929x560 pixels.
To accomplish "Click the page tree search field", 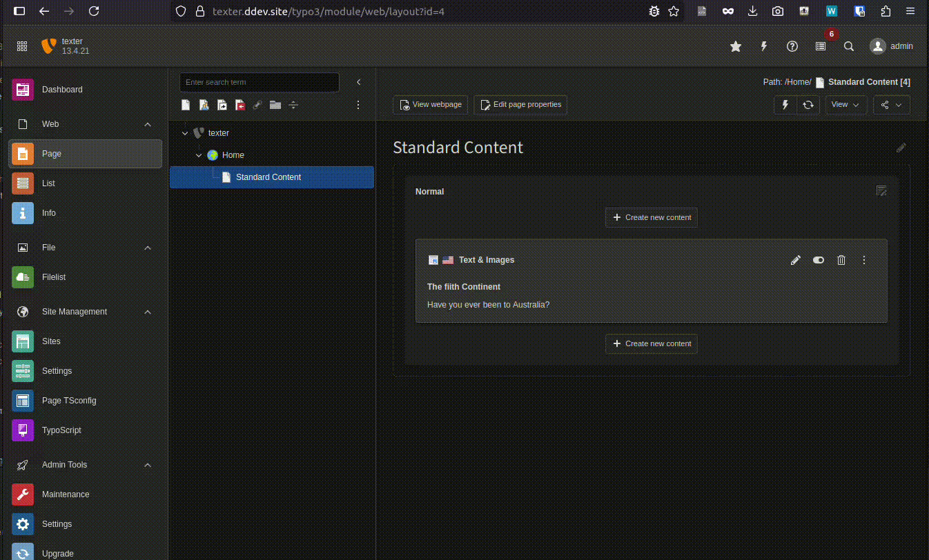I will [x=259, y=82].
